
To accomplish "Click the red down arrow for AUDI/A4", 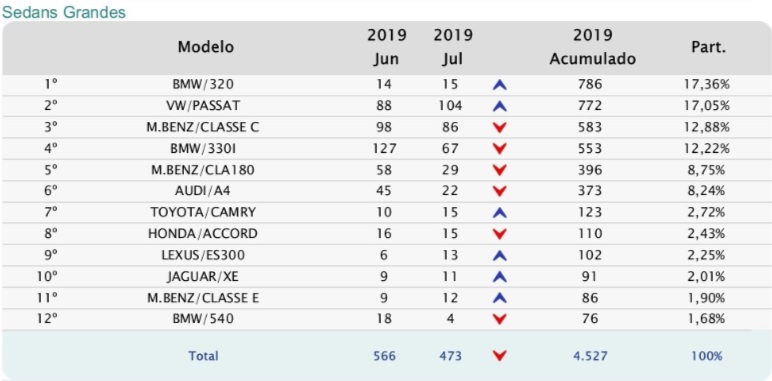I will (499, 191).
